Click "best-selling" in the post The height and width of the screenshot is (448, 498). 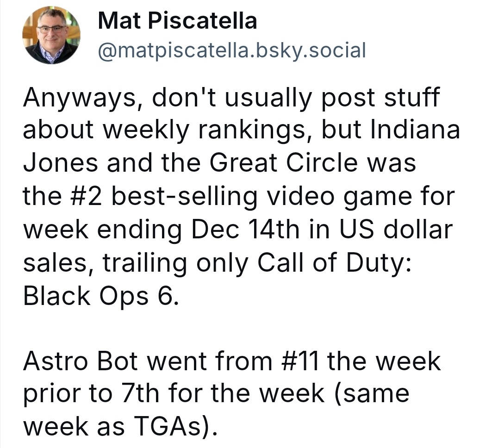pyautogui.click(x=185, y=196)
